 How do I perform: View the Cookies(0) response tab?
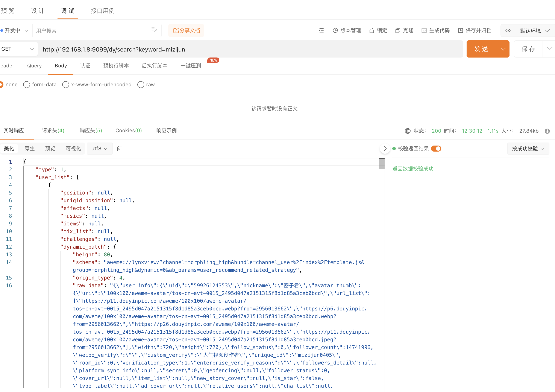128,130
